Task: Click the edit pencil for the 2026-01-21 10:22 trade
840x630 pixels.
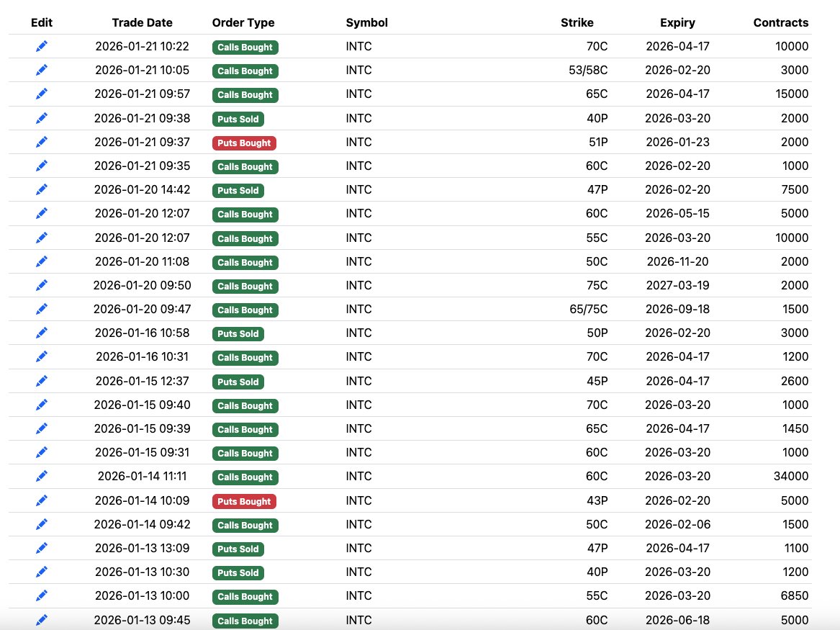Action: [x=41, y=47]
